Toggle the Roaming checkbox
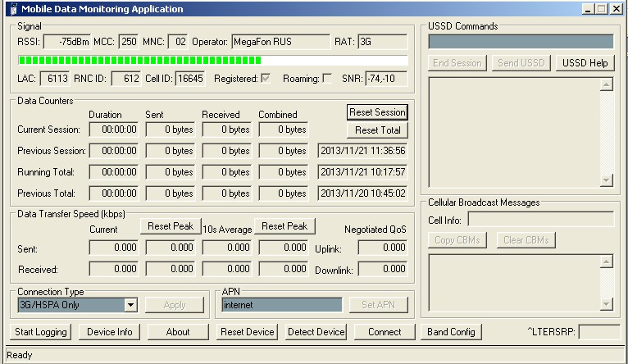628x364 pixels. 327,78
